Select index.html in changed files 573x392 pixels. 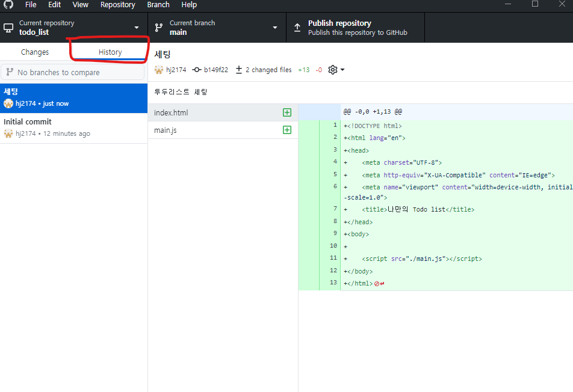223,112
